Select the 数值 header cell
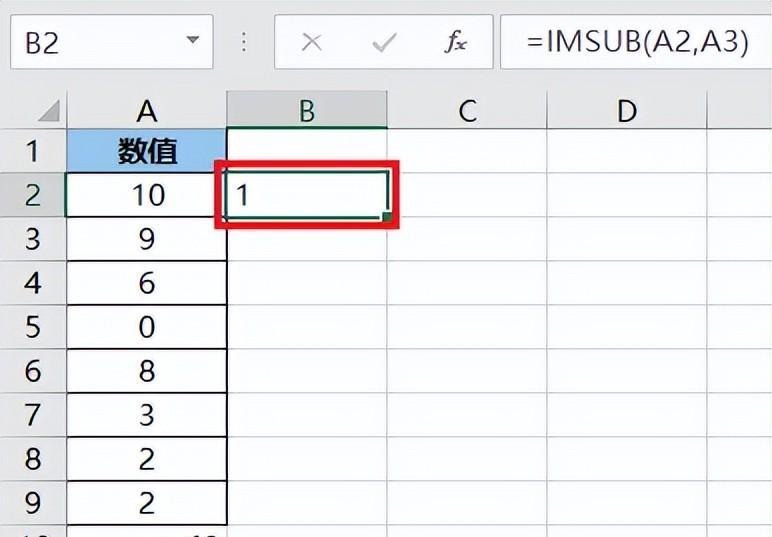The width and height of the screenshot is (772, 537). (x=147, y=151)
